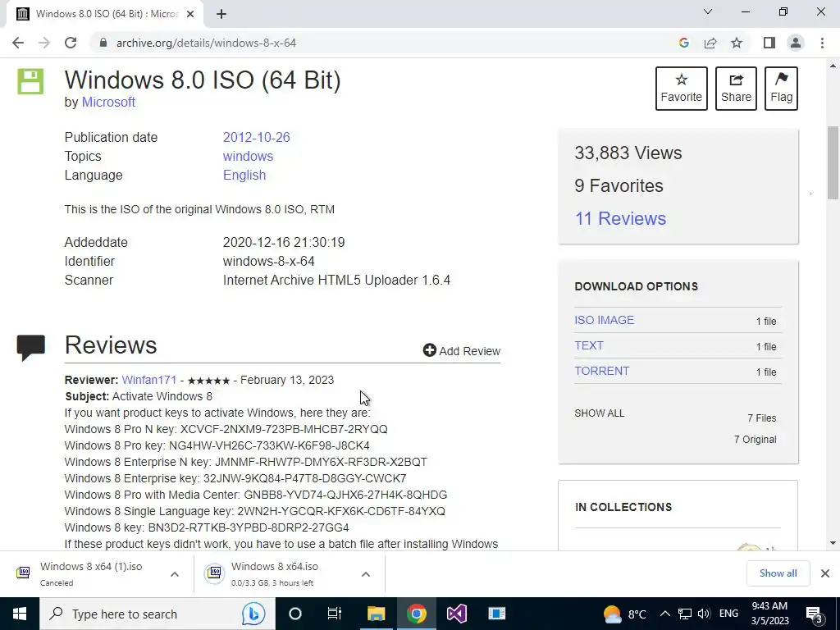Open Visual Studio from taskbar
The image size is (840, 630).
tap(456, 614)
